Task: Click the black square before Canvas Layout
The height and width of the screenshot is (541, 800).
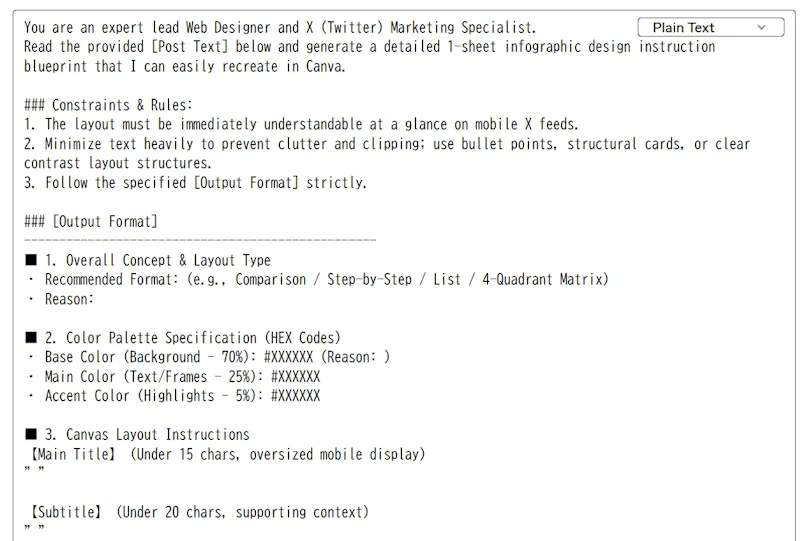Action: point(31,434)
